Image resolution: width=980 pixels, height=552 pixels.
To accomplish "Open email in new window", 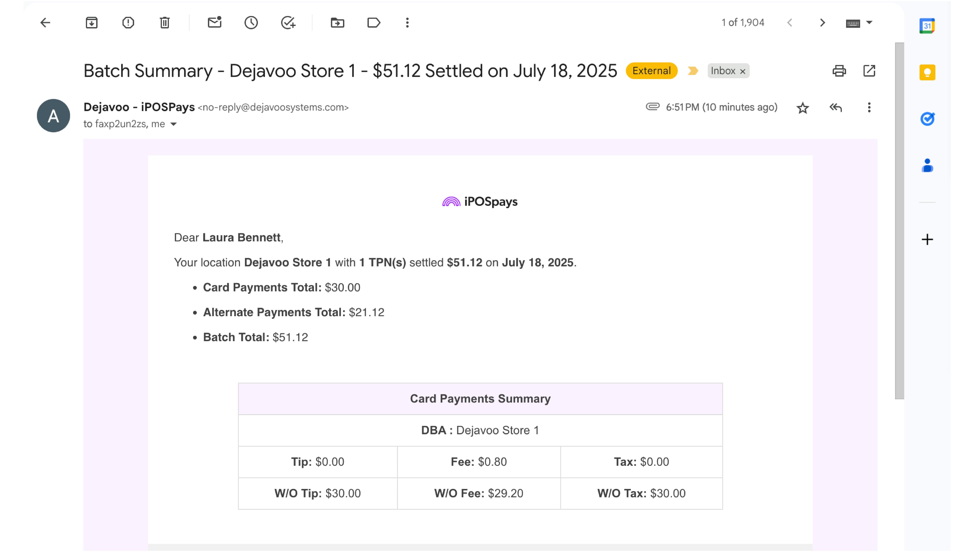I will [869, 71].
